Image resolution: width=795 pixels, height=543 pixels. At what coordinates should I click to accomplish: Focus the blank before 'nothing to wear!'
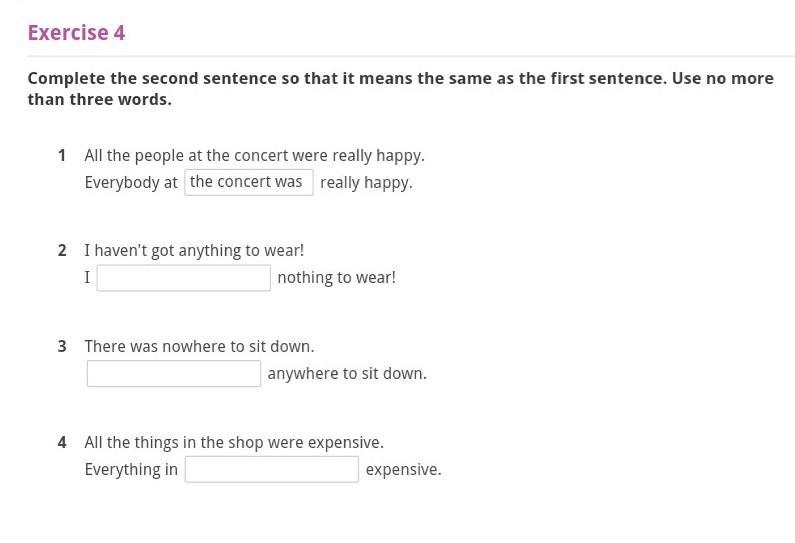(x=184, y=278)
